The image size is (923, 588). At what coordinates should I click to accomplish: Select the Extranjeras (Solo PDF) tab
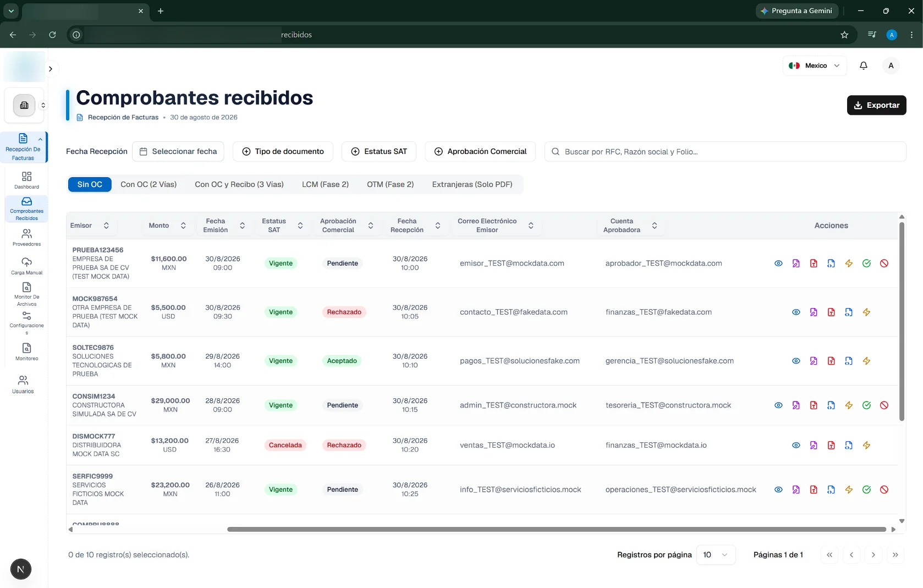pyautogui.click(x=472, y=185)
